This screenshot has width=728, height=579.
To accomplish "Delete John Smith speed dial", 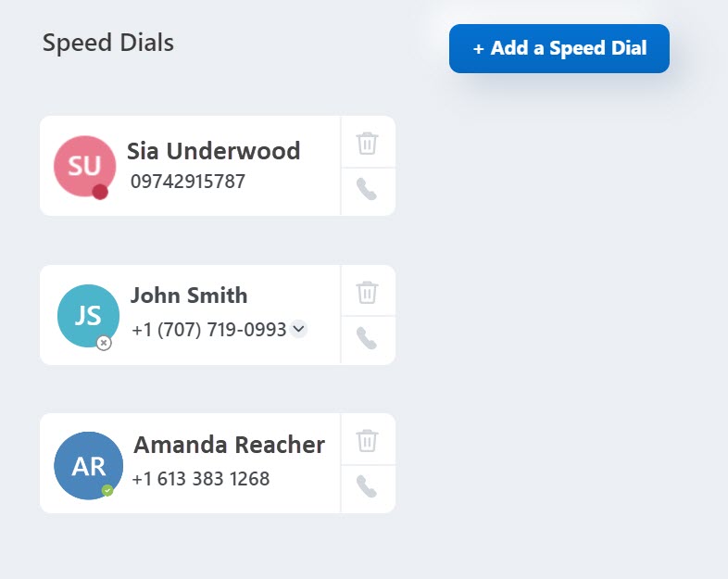I will [368, 292].
